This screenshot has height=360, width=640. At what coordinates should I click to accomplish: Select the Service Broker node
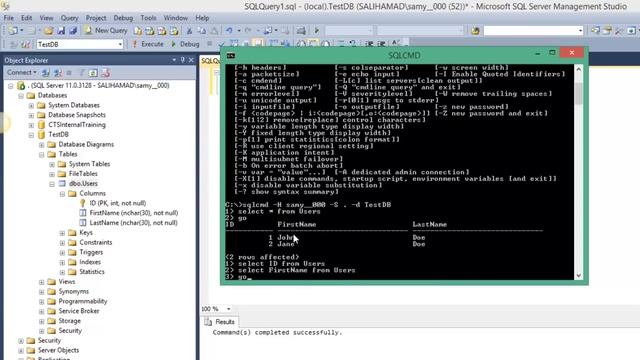(x=79, y=311)
